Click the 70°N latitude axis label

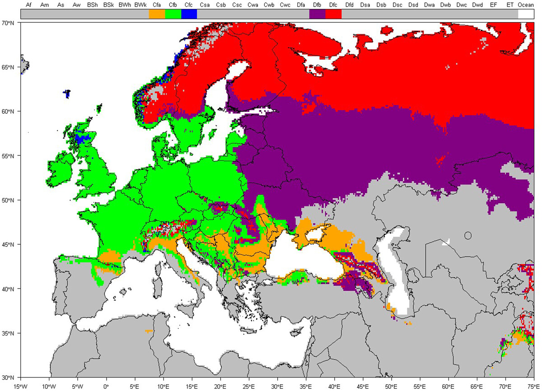click(x=8, y=23)
